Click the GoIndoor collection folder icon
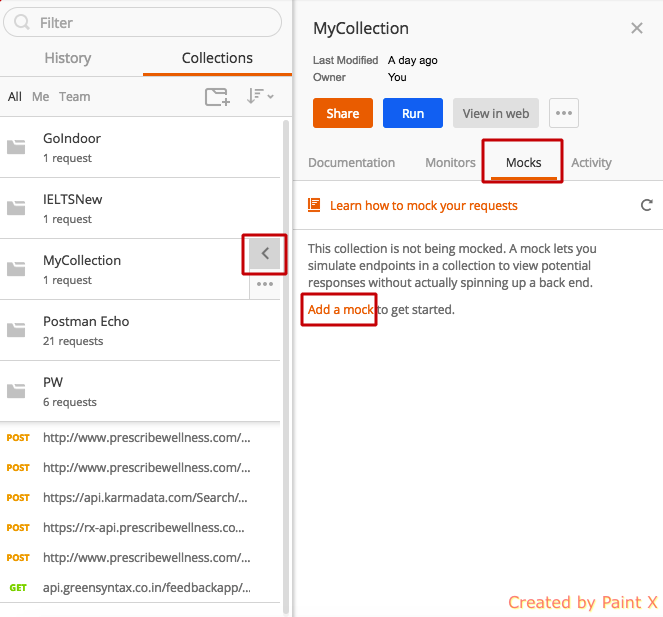This screenshot has width=663, height=617. click(16, 148)
